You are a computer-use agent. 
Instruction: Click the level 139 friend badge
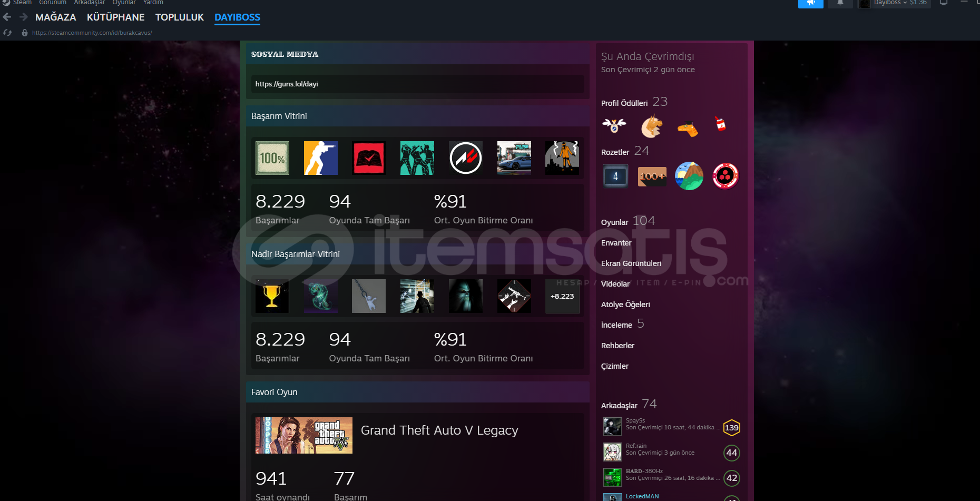(732, 428)
